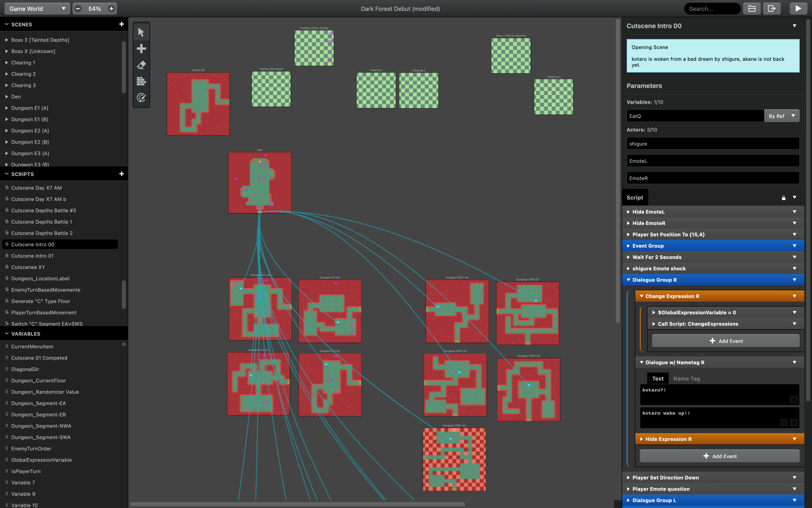Select Dungeon SW5 (A) scene thumbnail
Viewport: 812px width, 508px height.
[454, 459]
